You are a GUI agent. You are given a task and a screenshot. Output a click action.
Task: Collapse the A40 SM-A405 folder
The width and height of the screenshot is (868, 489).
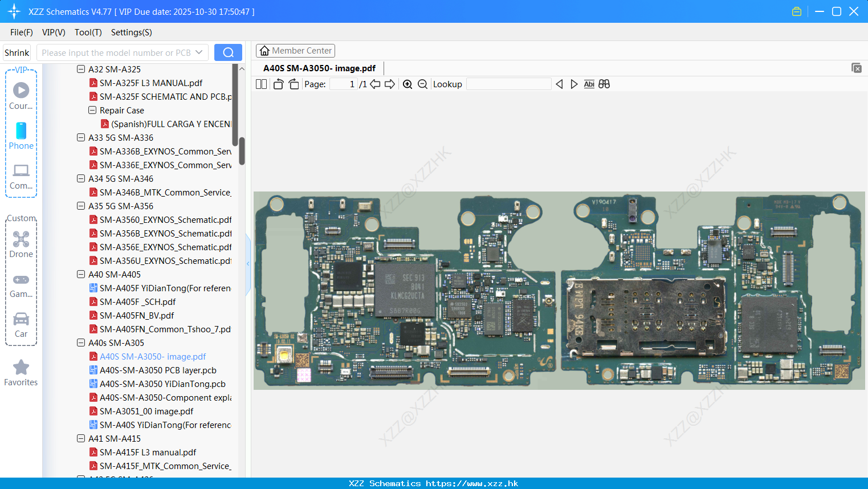pos(81,274)
